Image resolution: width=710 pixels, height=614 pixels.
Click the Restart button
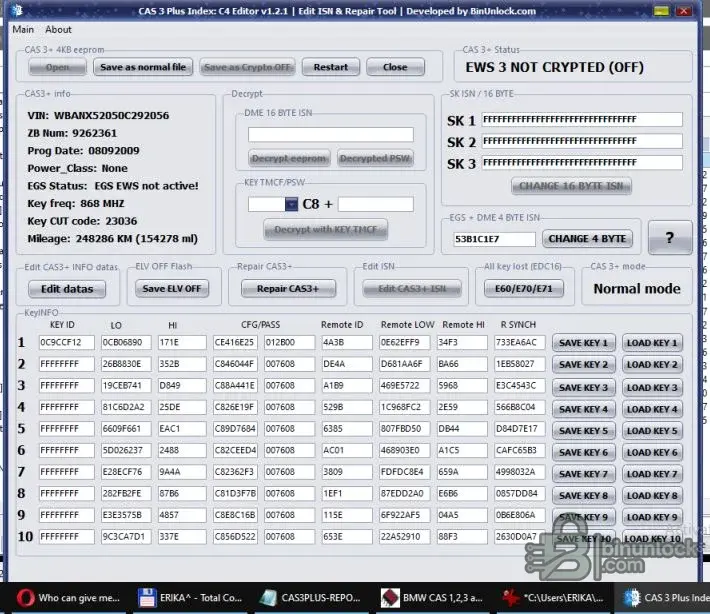pos(331,67)
